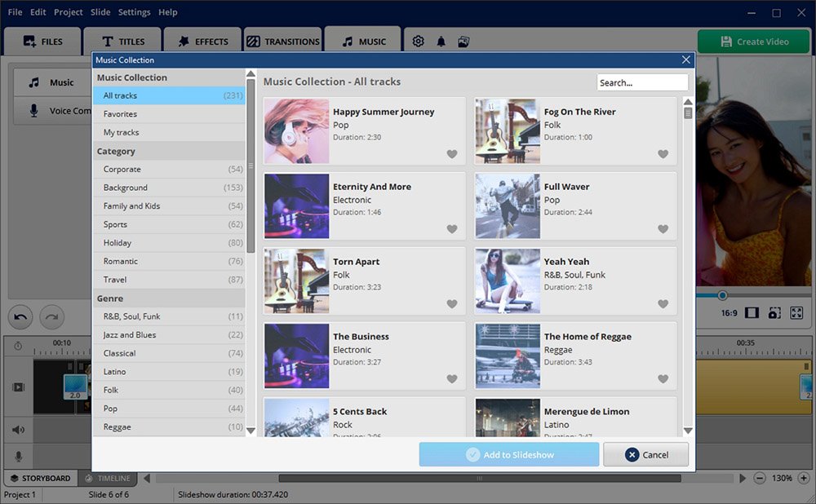Open the Settings menu
816x504 pixels.
pos(135,12)
